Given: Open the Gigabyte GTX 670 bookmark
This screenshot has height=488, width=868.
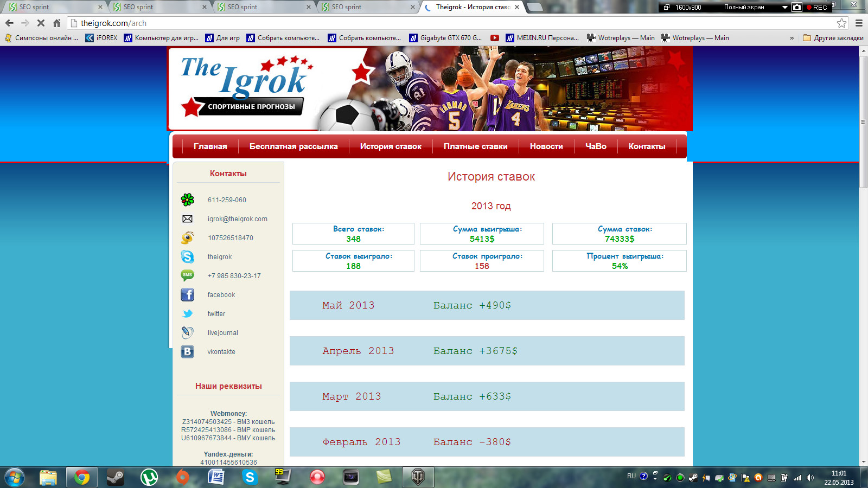Looking at the screenshot, I should 445,38.
